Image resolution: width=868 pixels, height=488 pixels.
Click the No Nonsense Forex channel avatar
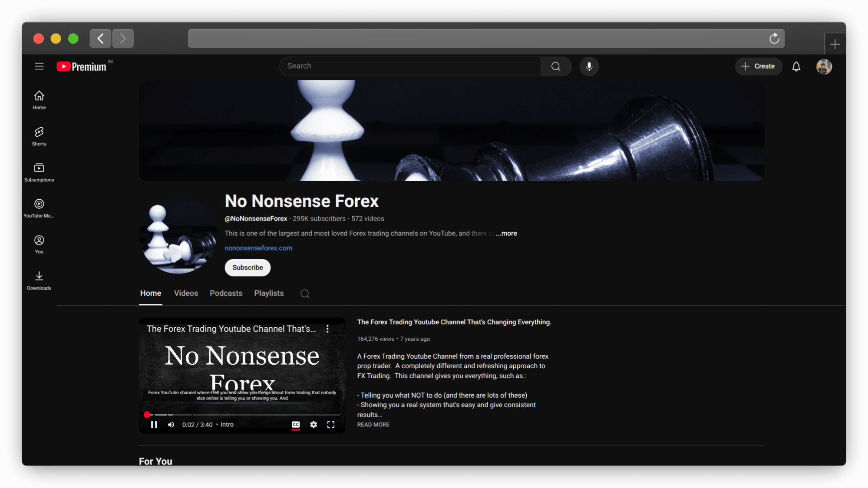(178, 235)
